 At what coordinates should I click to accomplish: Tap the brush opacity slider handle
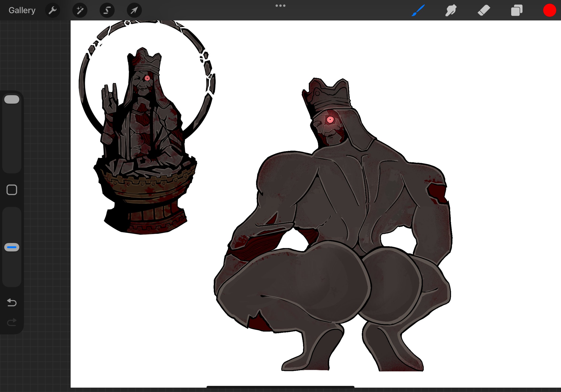click(x=12, y=247)
